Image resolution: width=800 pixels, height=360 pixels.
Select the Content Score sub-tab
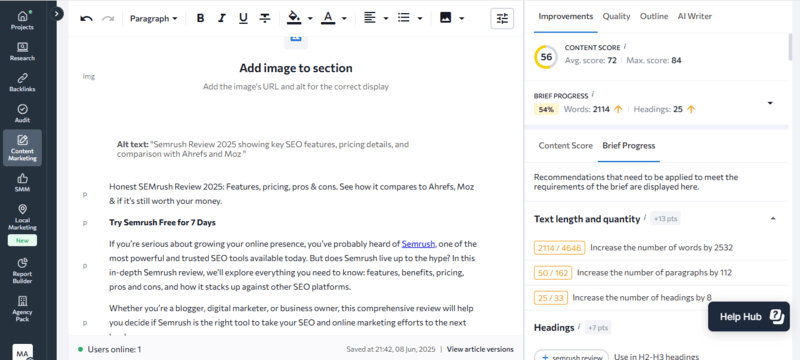click(565, 145)
